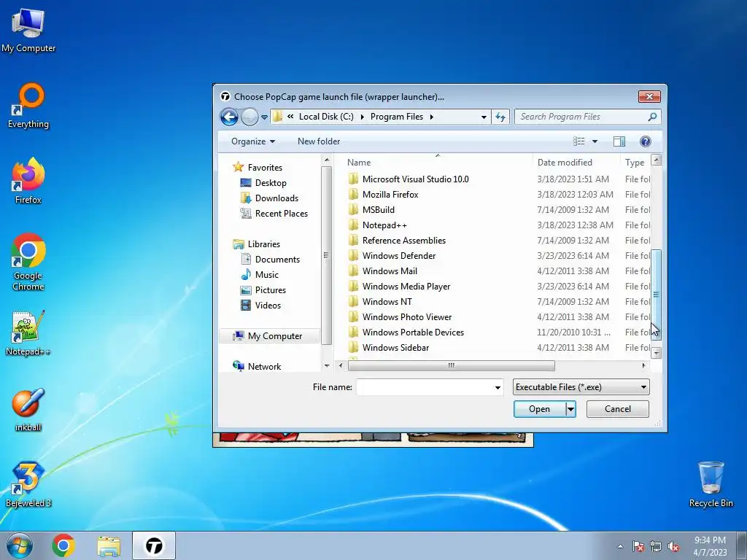Select the Firefox desktop shortcut
Image resolution: width=747 pixels, height=560 pixels.
tap(28, 181)
